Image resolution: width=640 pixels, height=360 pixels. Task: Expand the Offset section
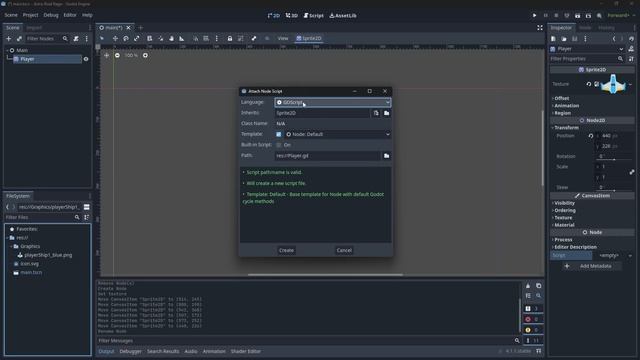coord(561,98)
